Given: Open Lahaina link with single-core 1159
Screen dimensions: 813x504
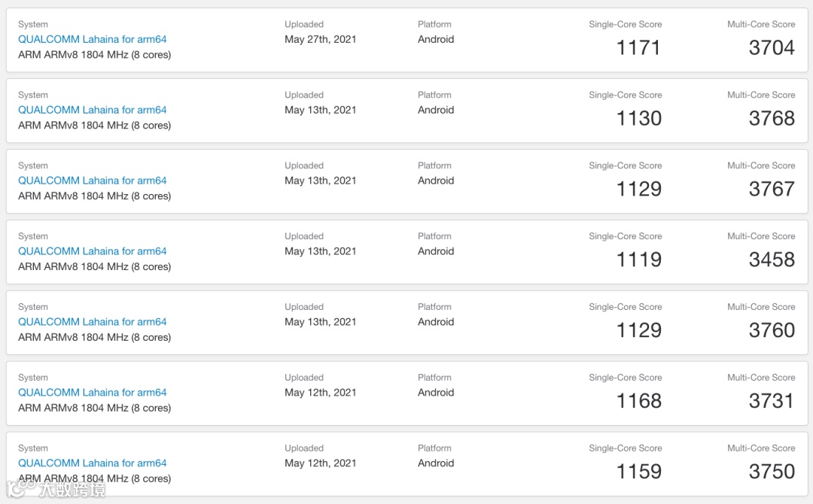Looking at the screenshot, I should tap(93, 463).
